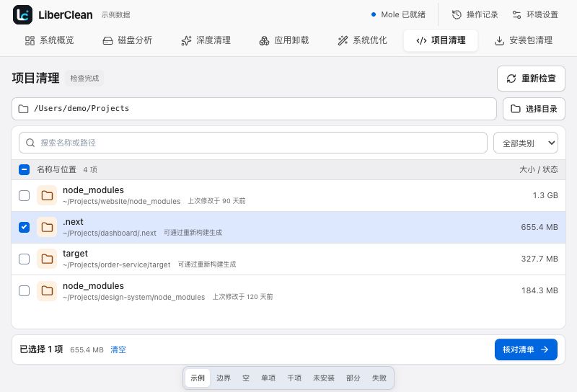Check the design-system node_modules checkbox
Screen dimensions: 577x392
[x=25, y=291]
